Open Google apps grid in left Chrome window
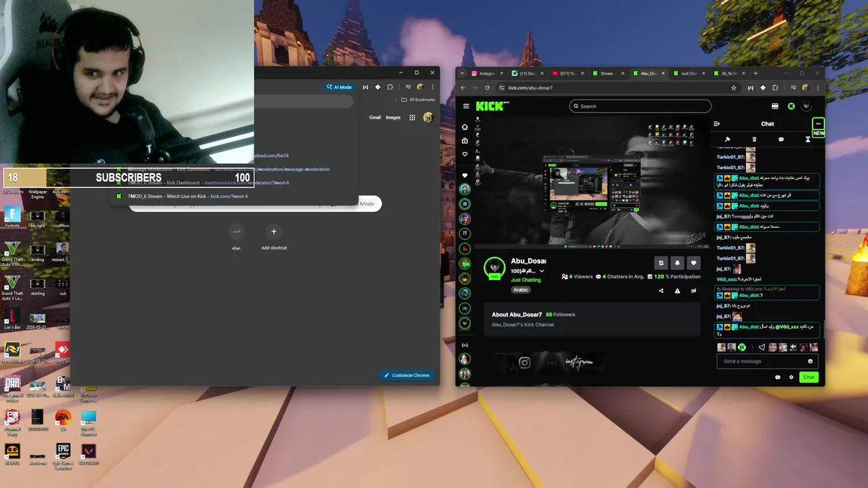Image resolution: width=868 pixels, height=488 pixels. click(x=412, y=117)
